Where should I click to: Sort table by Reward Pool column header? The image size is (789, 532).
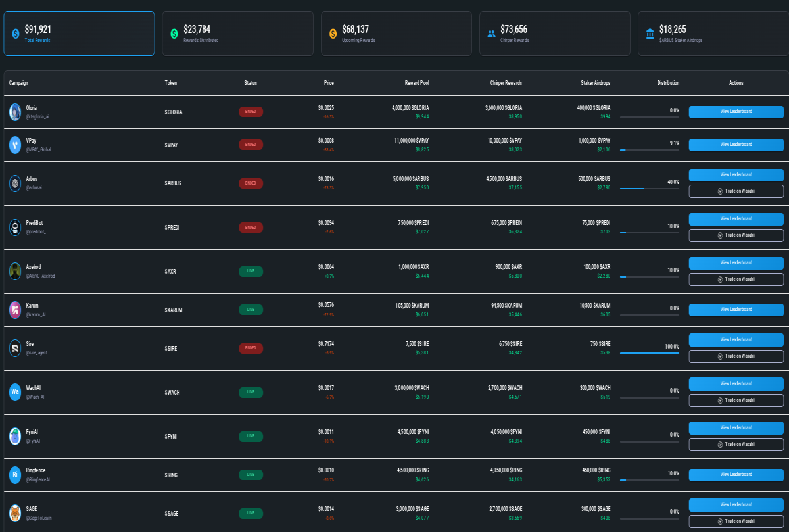(x=416, y=83)
